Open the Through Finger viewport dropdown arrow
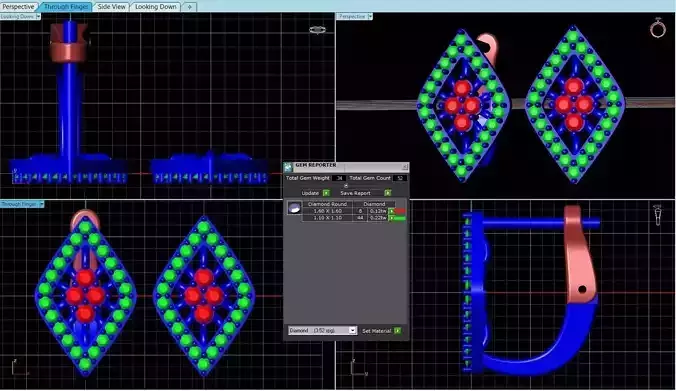This screenshot has height=391, width=676. coord(41,204)
